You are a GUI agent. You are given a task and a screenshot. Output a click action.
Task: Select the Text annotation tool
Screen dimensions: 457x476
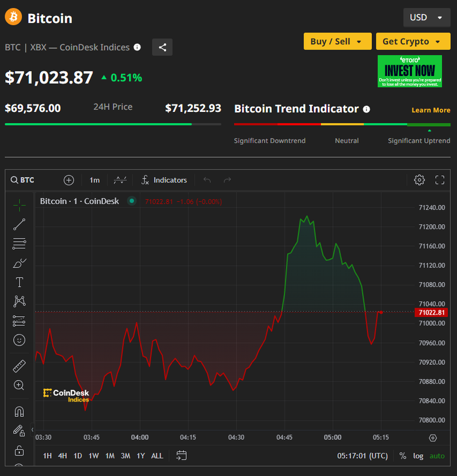[x=19, y=283]
